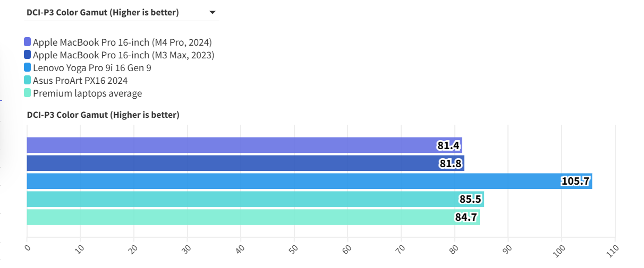Open the DCI-P3 Color Gamut benchmark dropdown
The height and width of the screenshot is (268, 644).
pyautogui.click(x=121, y=12)
